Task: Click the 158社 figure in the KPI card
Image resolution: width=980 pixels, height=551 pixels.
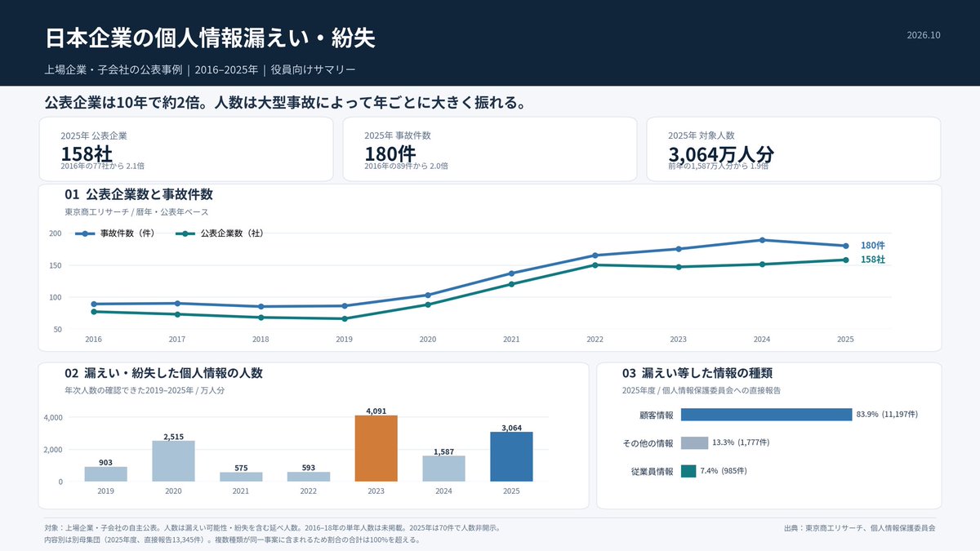Action: point(87,153)
